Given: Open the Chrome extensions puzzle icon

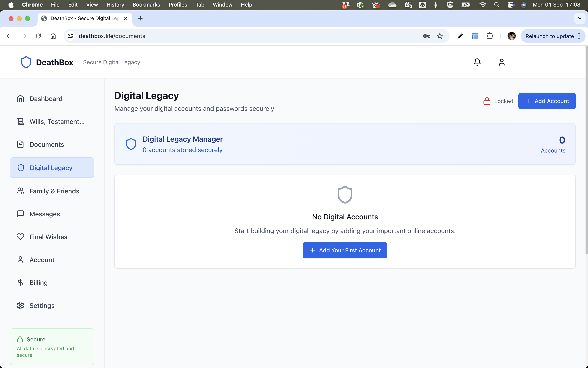Looking at the screenshot, I should click(x=490, y=36).
